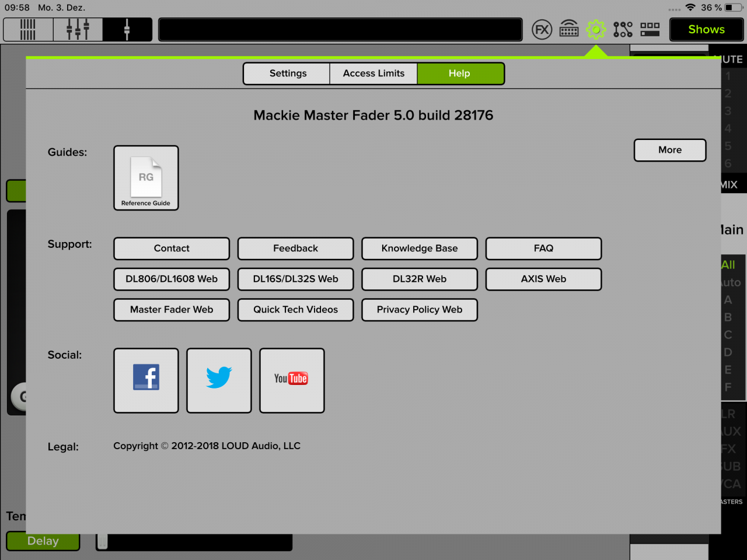
Task: Check the Wi-Fi status icon
Action: coord(690,8)
